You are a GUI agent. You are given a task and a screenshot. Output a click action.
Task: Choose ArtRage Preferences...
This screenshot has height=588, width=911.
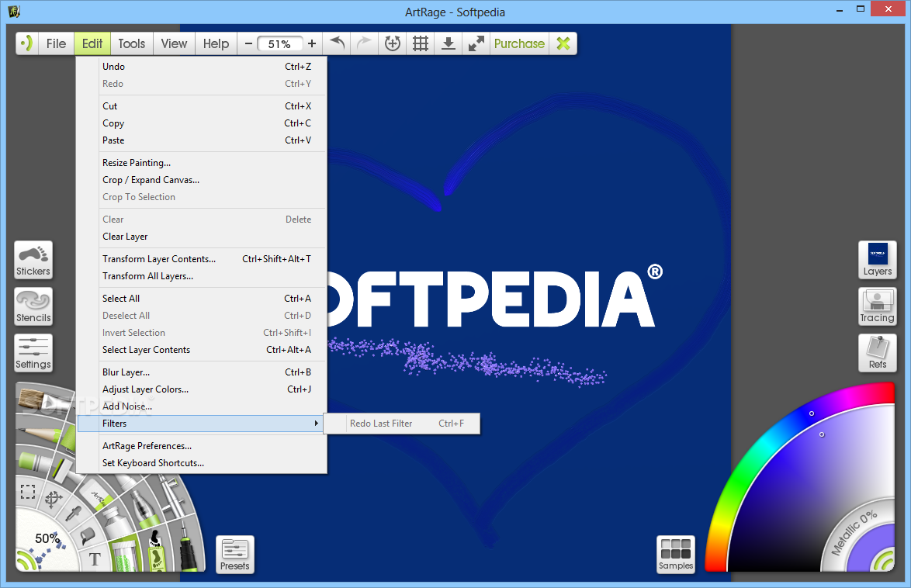point(203,446)
